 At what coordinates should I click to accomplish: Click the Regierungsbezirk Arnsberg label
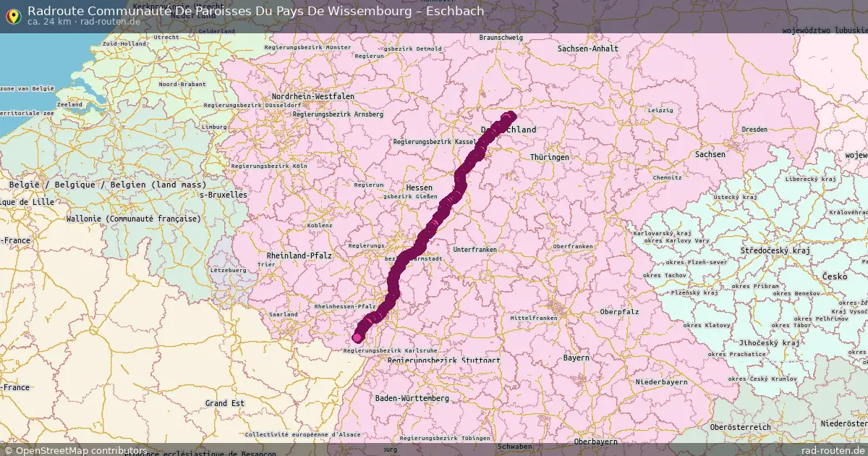click(x=338, y=114)
